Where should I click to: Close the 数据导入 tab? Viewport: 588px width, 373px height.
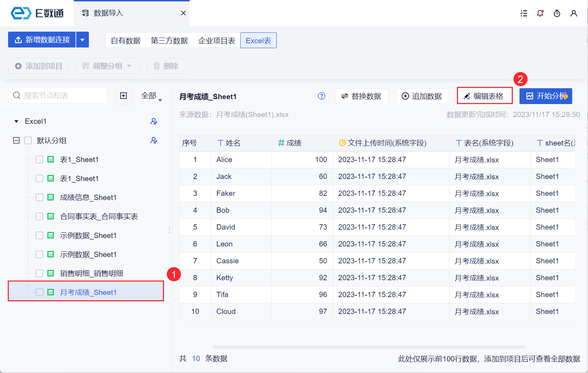click(x=183, y=13)
